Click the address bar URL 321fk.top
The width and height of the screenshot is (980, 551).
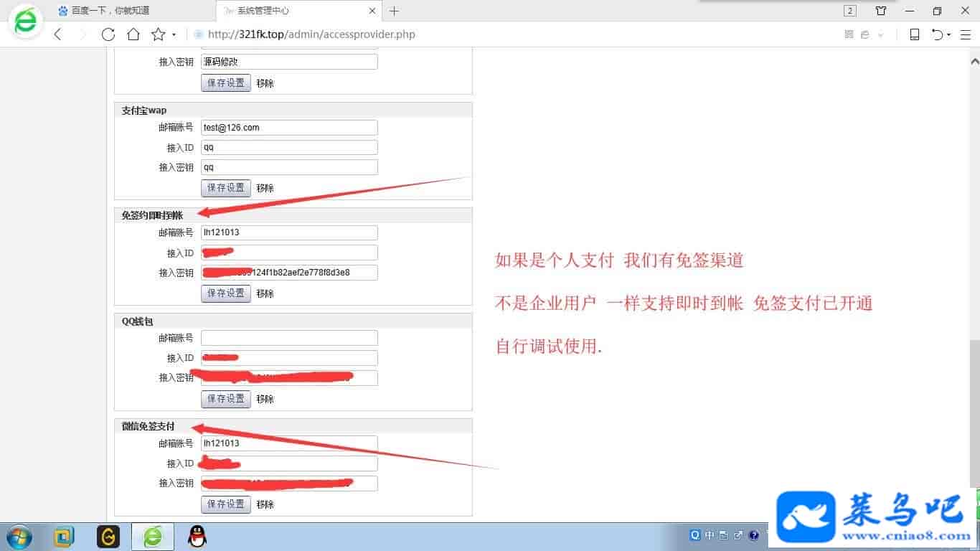pyautogui.click(x=311, y=34)
